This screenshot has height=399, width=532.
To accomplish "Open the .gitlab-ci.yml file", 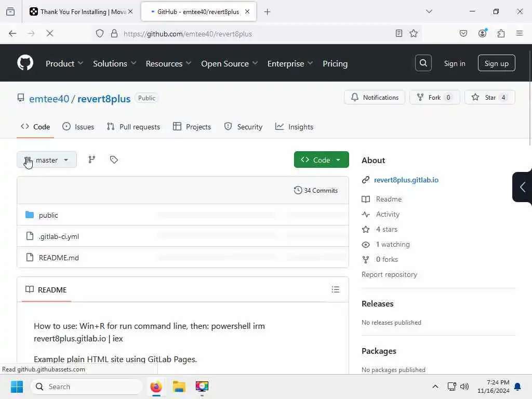I will pos(59,236).
